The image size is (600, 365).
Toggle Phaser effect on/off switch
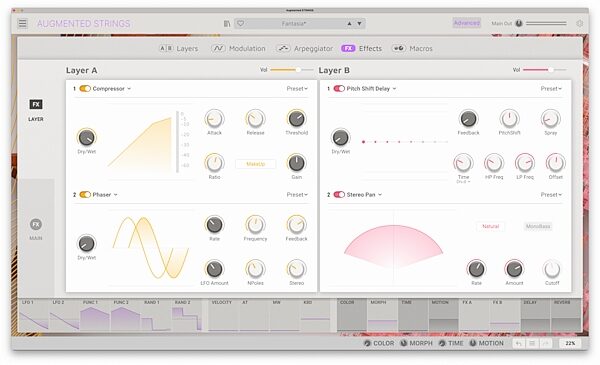click(x=85, y=195)
